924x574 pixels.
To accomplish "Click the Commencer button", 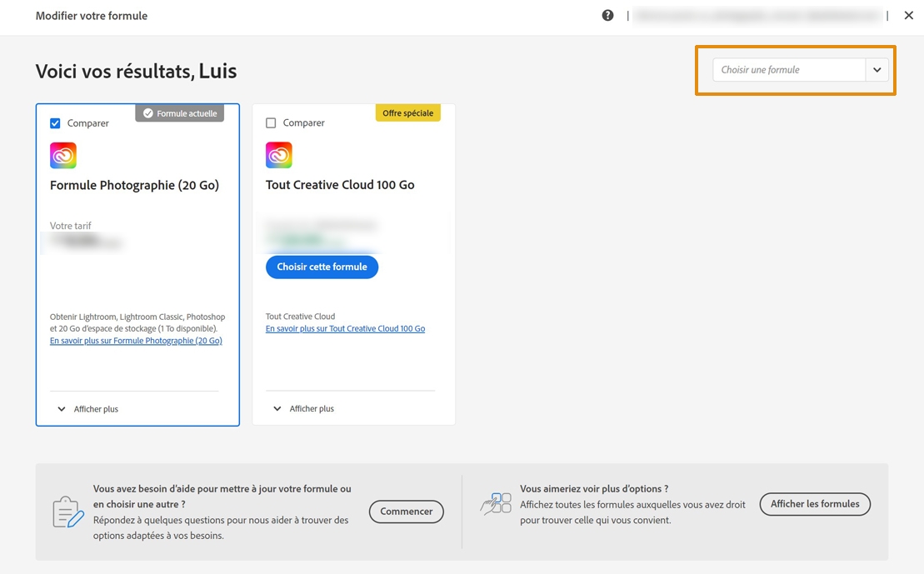I will [x=406, y=512].
